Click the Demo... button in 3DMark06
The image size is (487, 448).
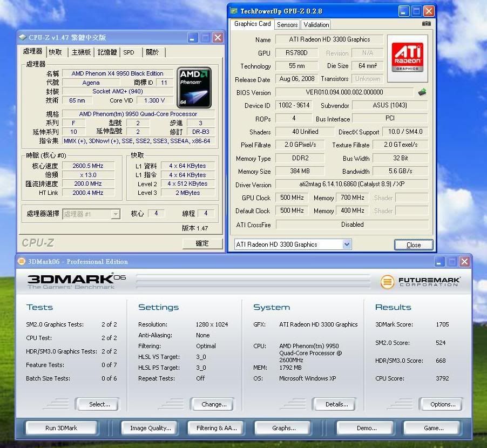[365, 428]
